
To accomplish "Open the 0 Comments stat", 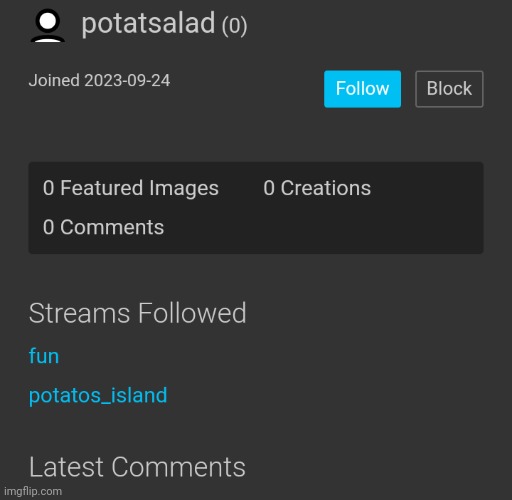I will [103, 227].
